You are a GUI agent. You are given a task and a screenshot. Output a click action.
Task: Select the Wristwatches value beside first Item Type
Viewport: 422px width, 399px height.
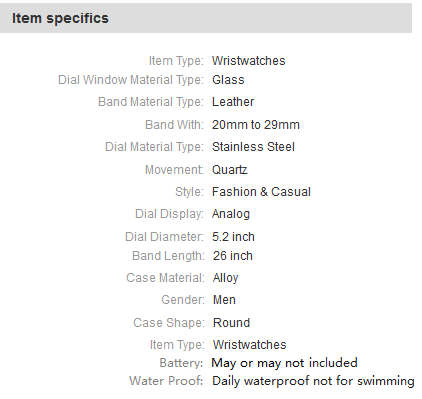[x=249, y=61]
